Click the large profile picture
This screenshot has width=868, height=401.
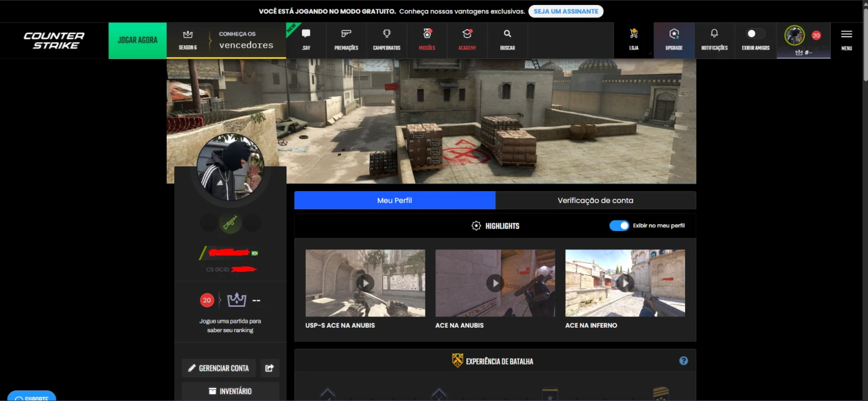[230, 166]
